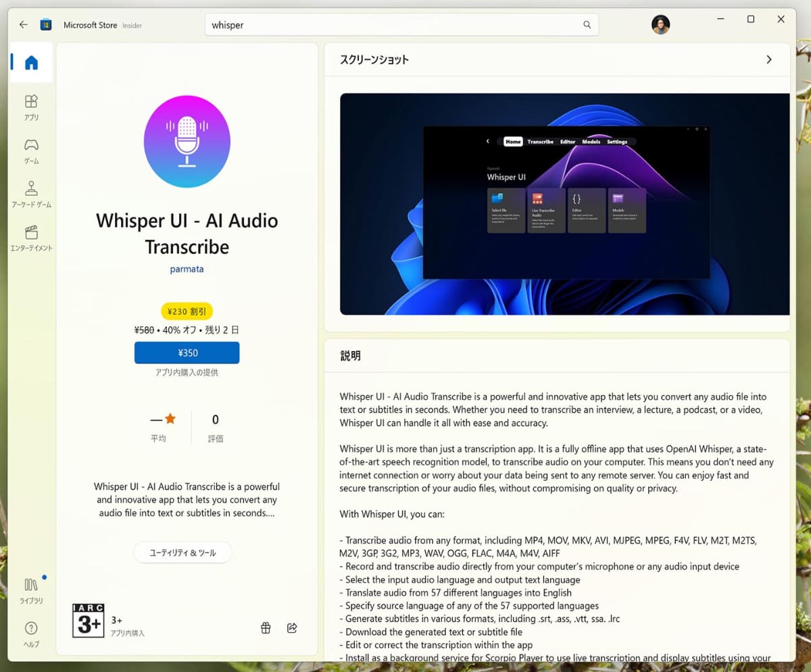Screen dimensions: 811x672
Task: Click the Transcribe tab in the screenshot
Action: (540, 142)
